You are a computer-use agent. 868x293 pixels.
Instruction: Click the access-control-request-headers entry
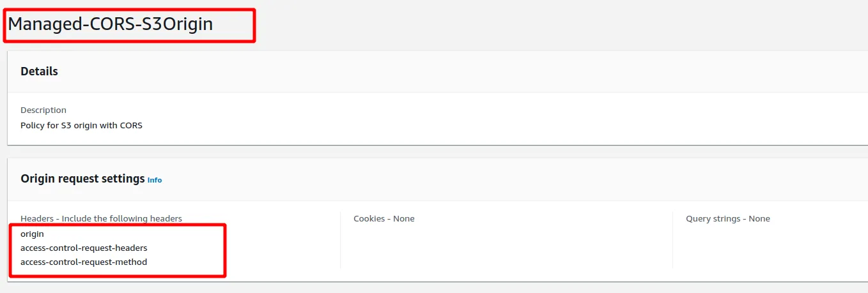point(84,248)
